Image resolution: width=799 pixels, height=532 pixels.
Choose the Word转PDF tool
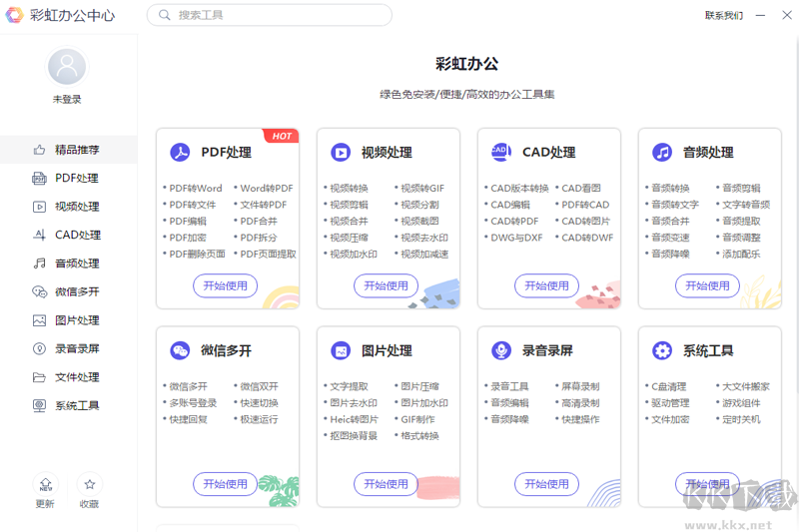(267, 189)
